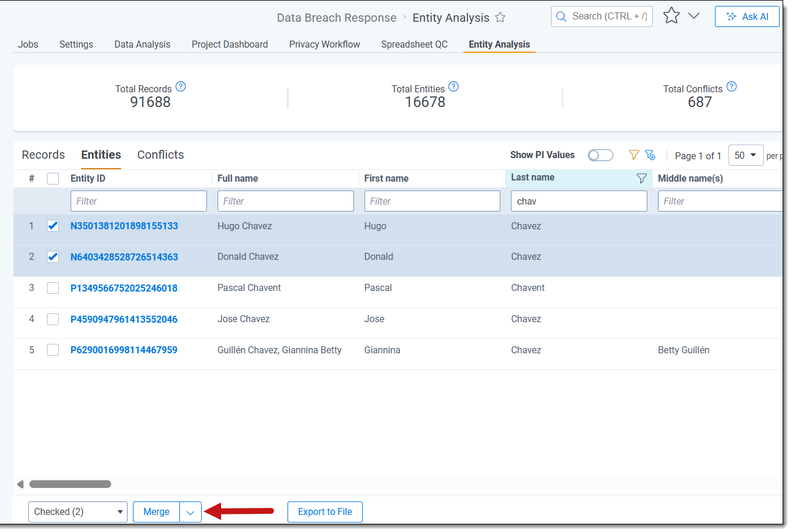
Task: Uncheck the Hugo Chavez row checkbox
Action: (53, 226)
